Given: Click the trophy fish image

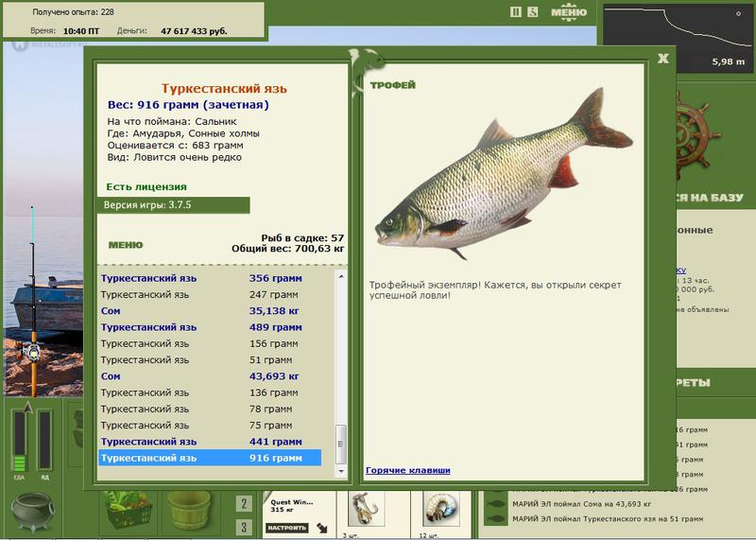Looking at the screenshot, I should pyautogui.click(x=503, y=174).
